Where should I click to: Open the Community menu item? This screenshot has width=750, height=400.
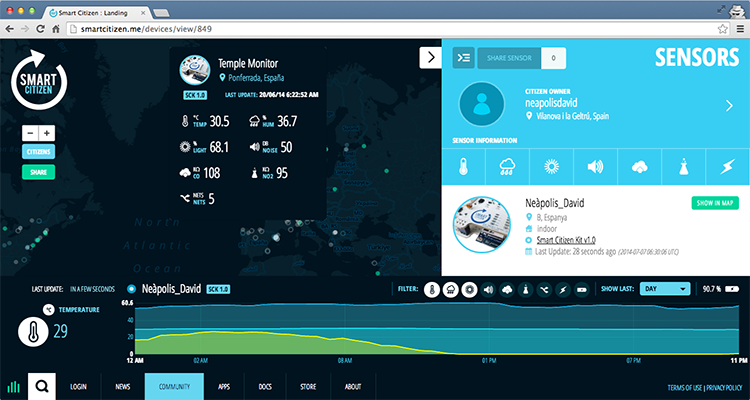[x=174, y=387]
